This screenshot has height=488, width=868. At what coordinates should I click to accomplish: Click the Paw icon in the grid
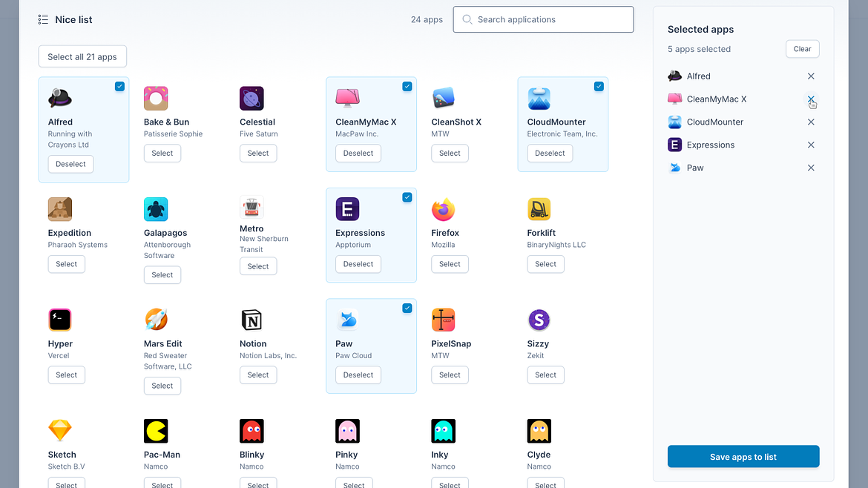[348, 320]
